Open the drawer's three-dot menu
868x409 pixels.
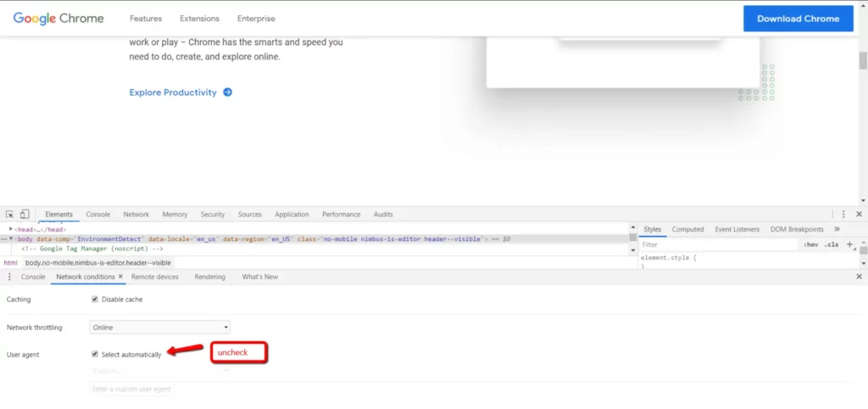tap(8, 277)
